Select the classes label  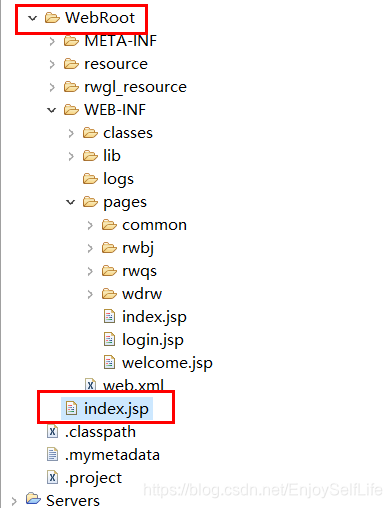coord(128,133)
